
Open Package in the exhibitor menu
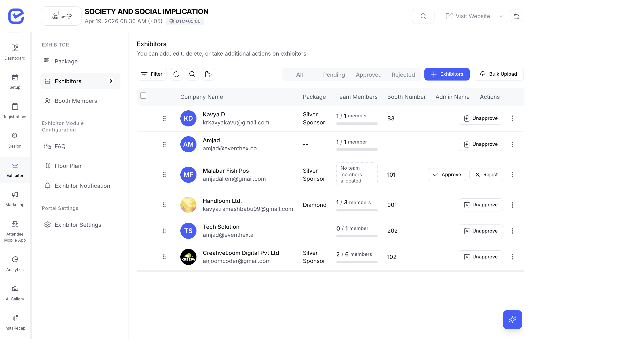(80, 61)
